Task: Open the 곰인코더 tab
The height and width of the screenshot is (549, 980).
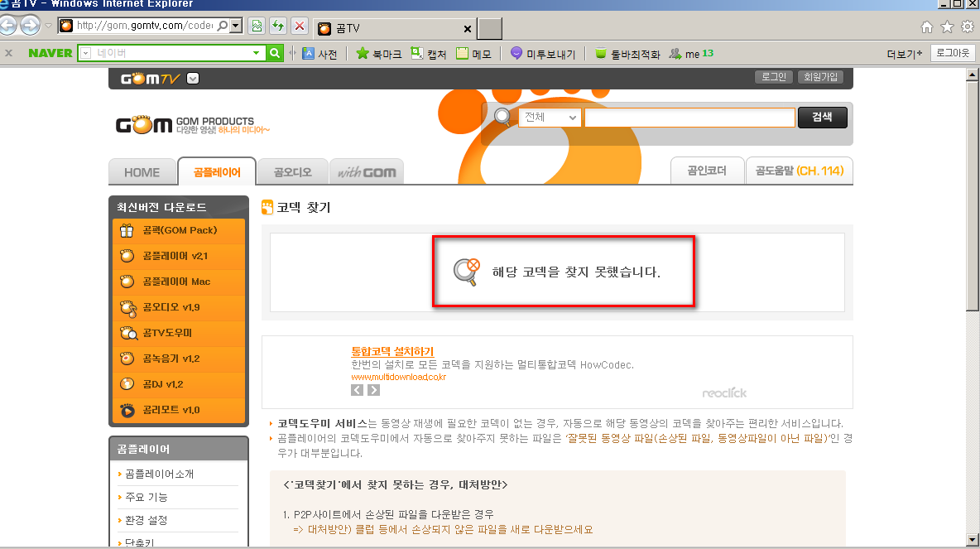Action: 707,171
